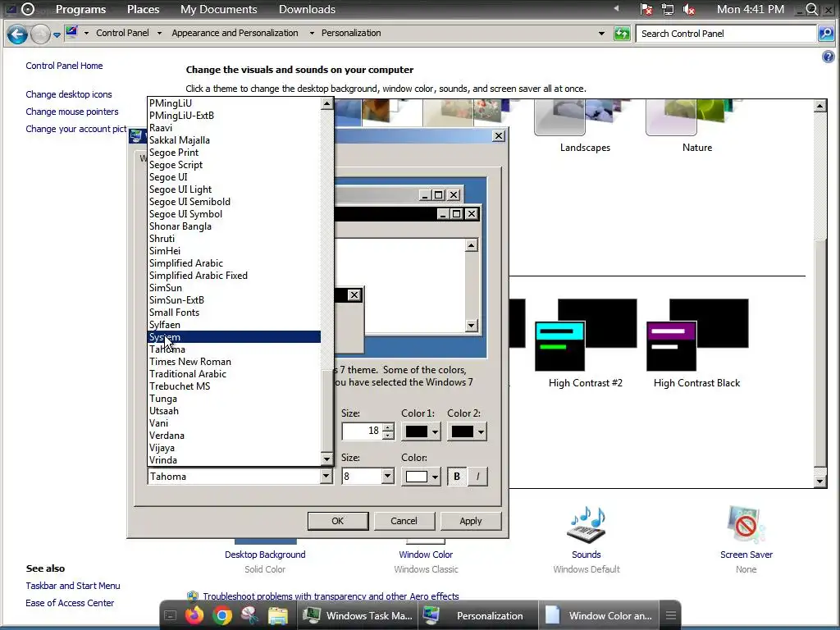Open the font Color dropdown
The width and height of the screenshot is (840, 630).
point(435,477)
